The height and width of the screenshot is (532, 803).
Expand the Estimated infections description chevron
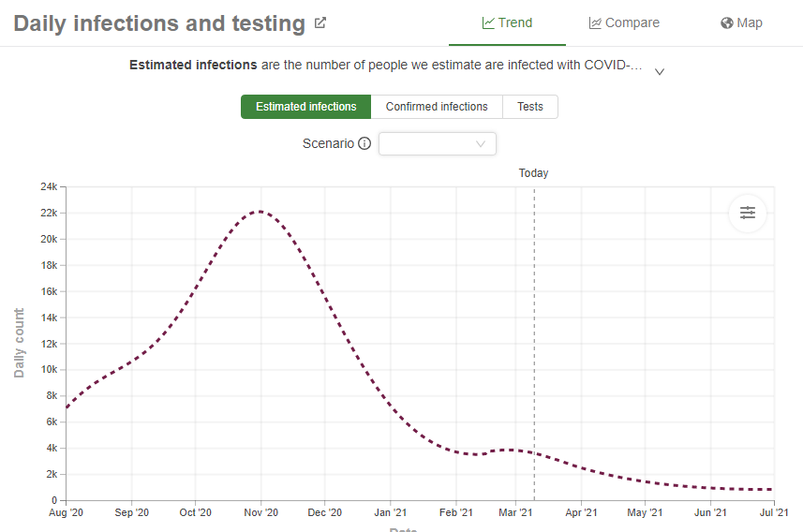coord(660,72)
